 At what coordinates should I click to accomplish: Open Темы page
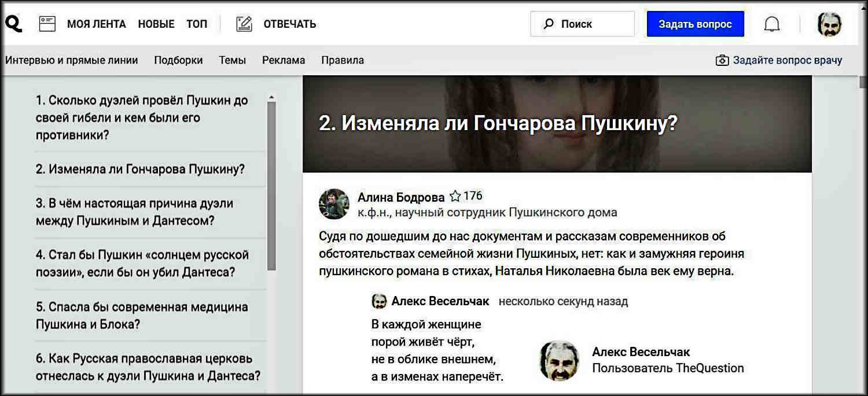232,60
